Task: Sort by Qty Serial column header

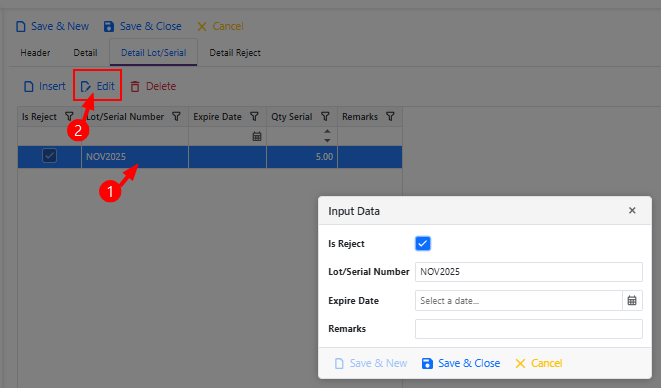Action: (292, 117)
